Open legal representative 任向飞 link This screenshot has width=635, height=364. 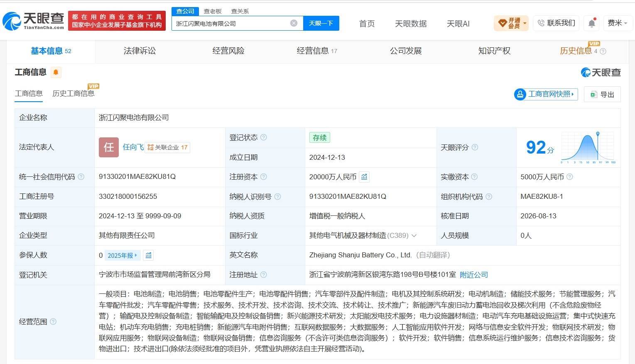[x=133, y=147]
